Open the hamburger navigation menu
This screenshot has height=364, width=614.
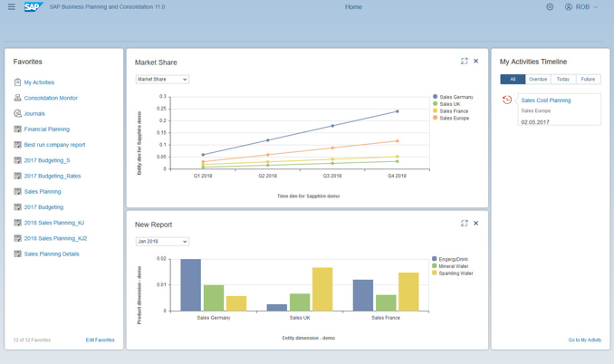coord(12,6)
